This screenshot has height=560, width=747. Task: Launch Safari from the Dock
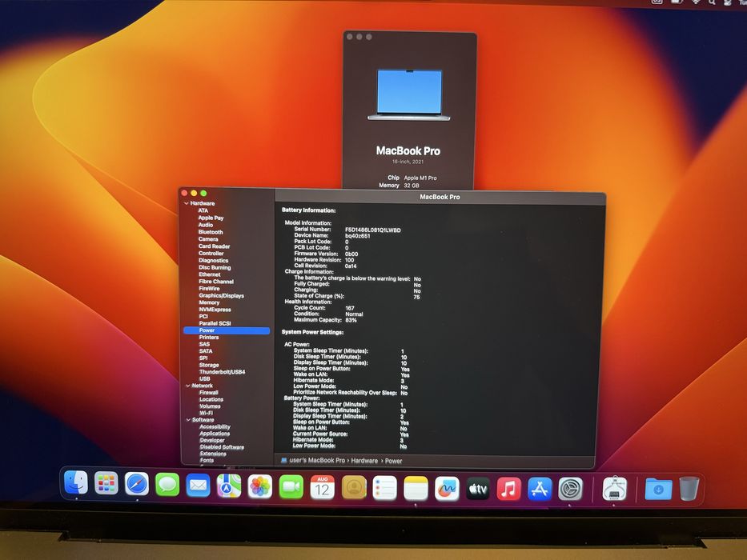137,484
